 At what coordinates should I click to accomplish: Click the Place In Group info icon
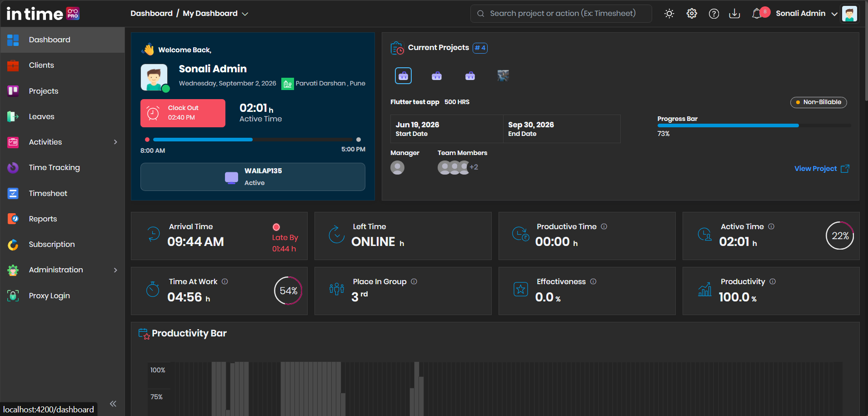pos(414,281)
